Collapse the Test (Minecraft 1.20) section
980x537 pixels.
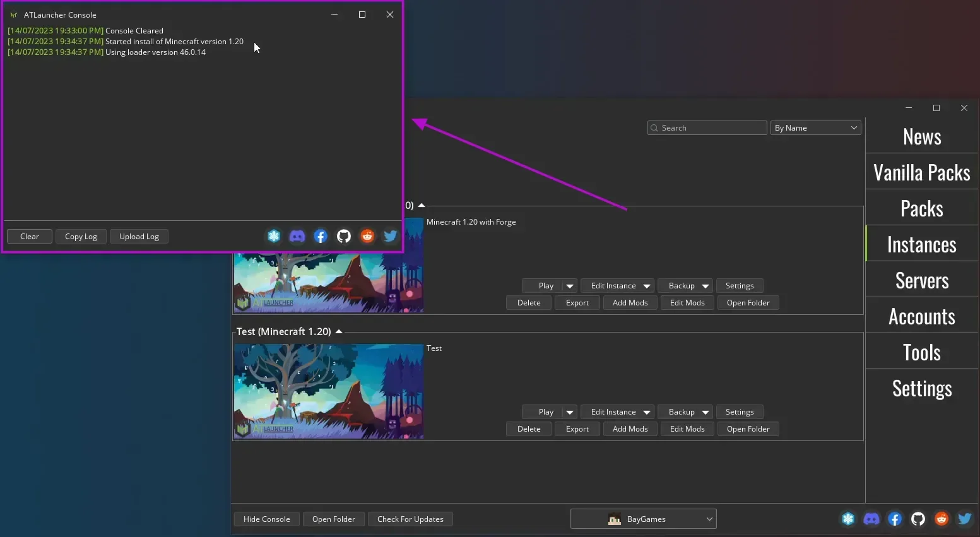pos(339,331)
